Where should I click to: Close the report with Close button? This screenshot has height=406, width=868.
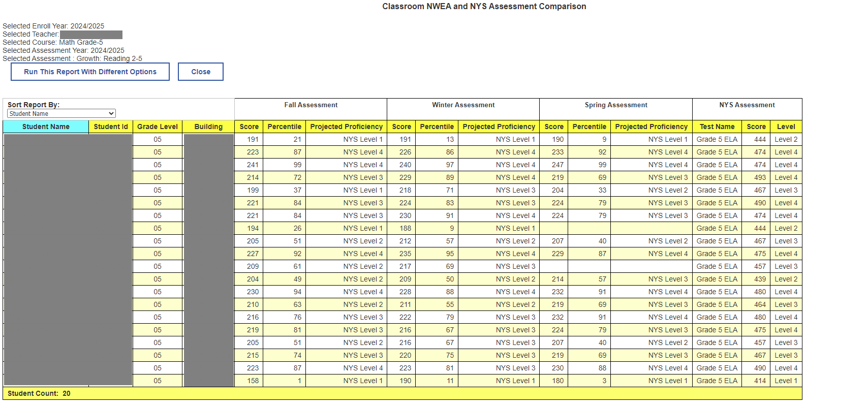coord(201,72)
